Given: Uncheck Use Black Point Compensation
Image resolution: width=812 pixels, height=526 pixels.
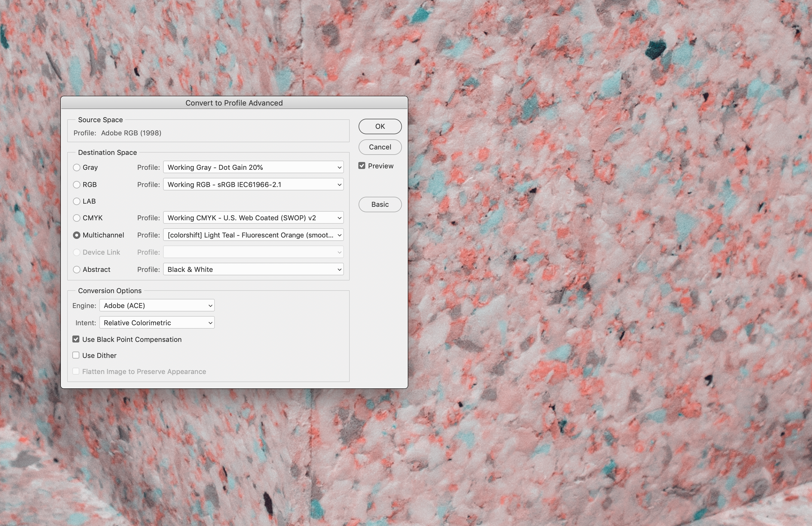Looking at the screenshot, I should (76, 339).
